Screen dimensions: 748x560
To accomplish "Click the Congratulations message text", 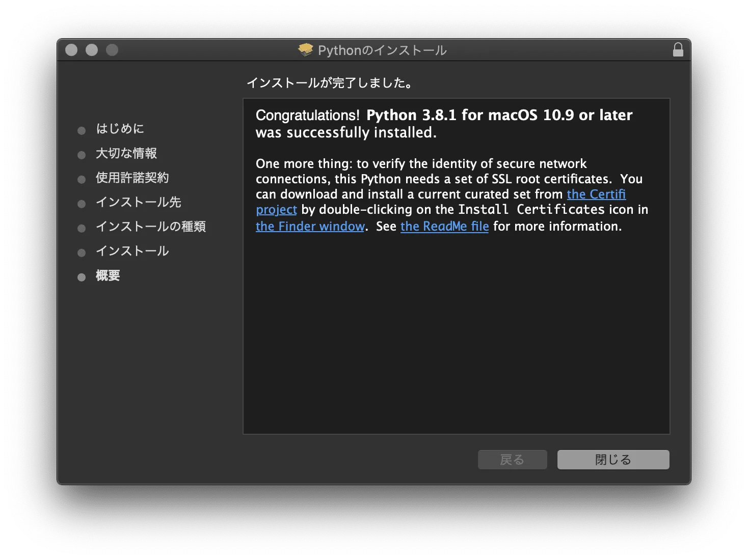I will [x=444, y=124].
